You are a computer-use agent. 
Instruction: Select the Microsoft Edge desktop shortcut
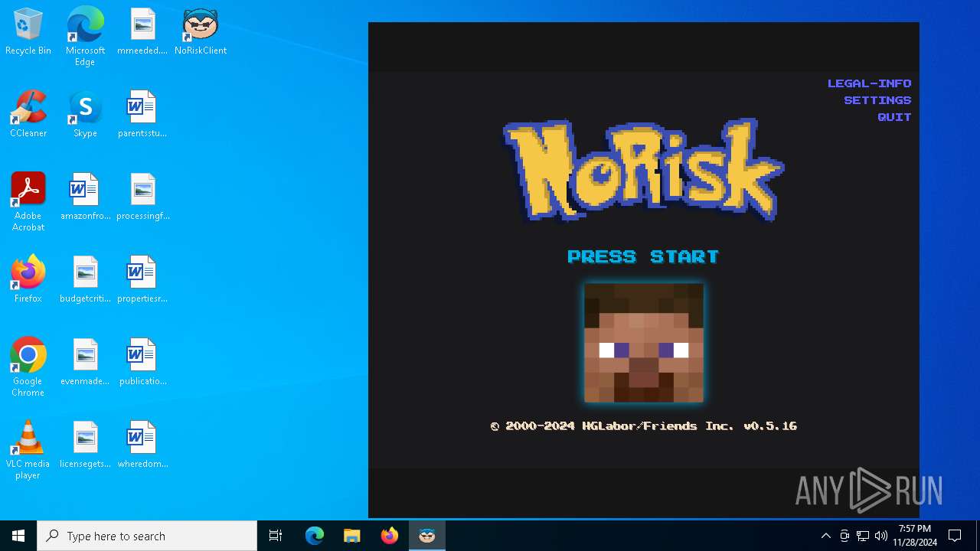pyautogui.click(x=85, y=36)
